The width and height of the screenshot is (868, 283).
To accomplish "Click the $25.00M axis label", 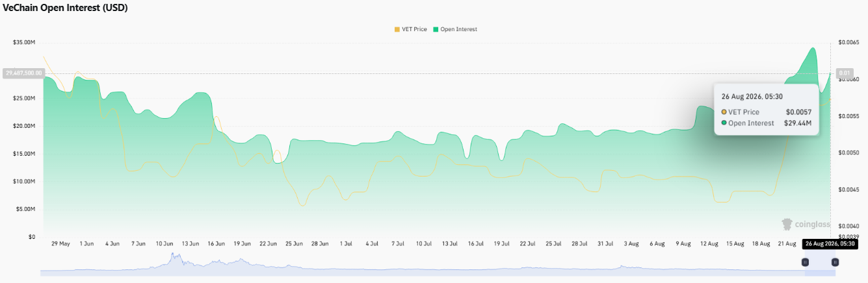I will 24,98.
